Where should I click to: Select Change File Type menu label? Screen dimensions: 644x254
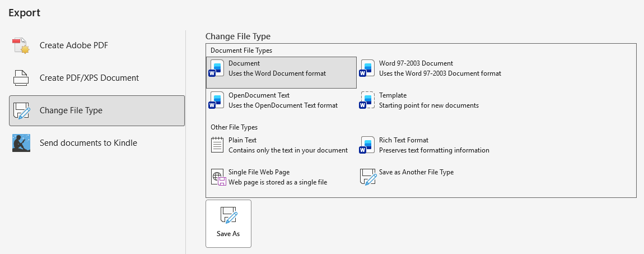coord(71,110)
